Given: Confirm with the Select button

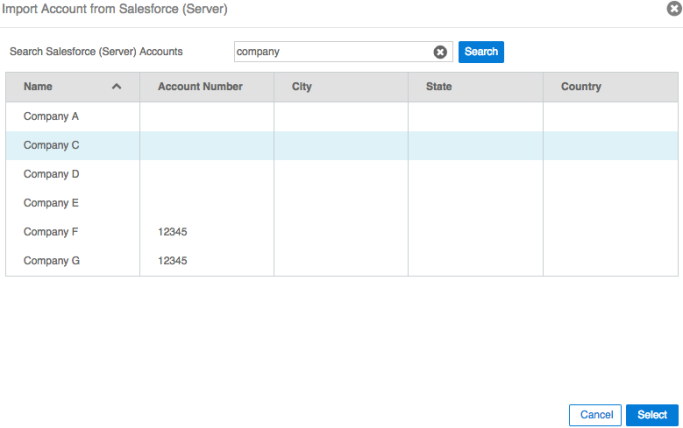Looking at the screenshot, I should coord(652,415).
